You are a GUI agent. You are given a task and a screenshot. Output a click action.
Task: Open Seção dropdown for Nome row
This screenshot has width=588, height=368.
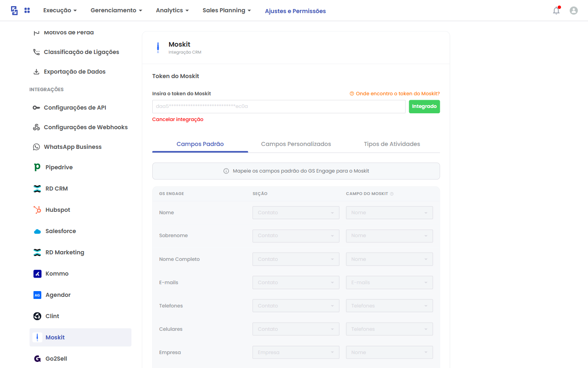click(296, 213)
